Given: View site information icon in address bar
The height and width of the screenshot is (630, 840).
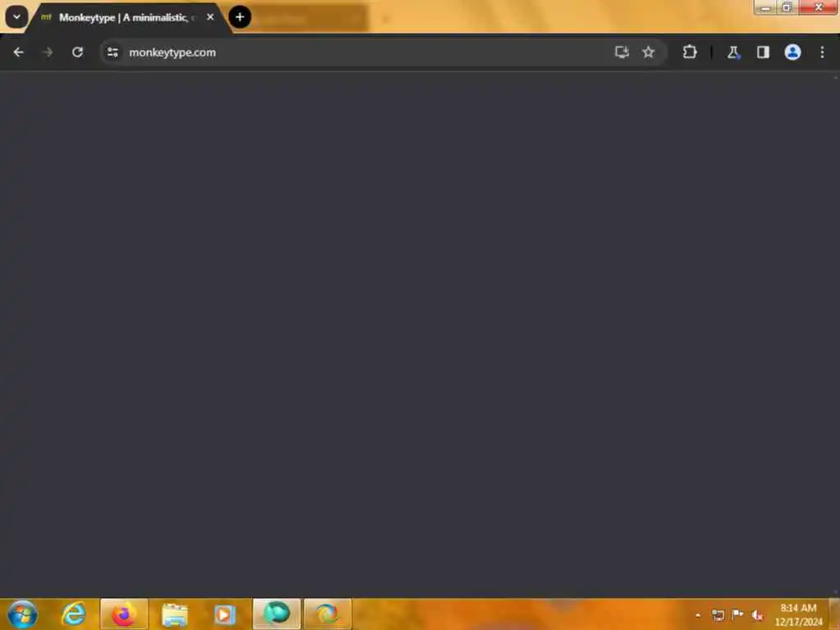Looking at the screenshot, I should pyautogui.click(x=112, y=52).
